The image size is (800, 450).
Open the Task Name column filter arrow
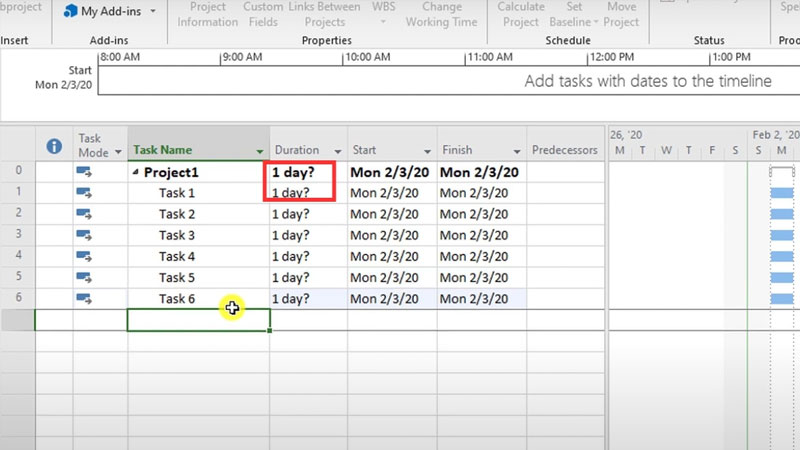(x=260, y=151)
